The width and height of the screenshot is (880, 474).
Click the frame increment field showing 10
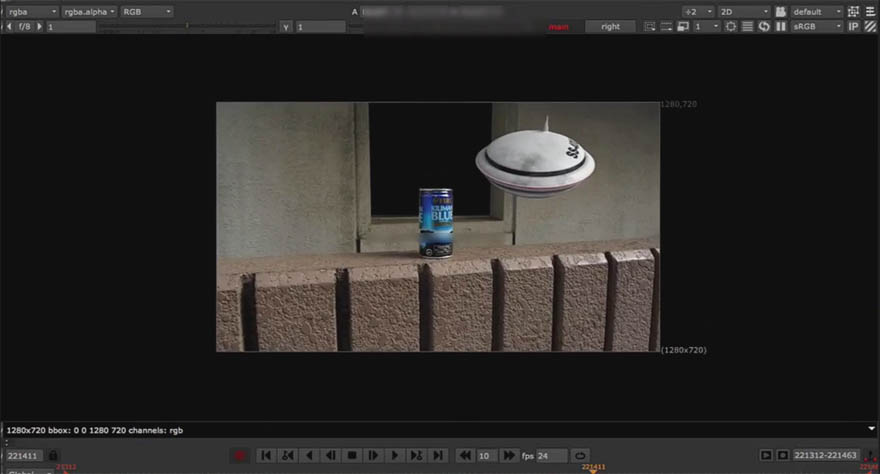tap(487, 455)
